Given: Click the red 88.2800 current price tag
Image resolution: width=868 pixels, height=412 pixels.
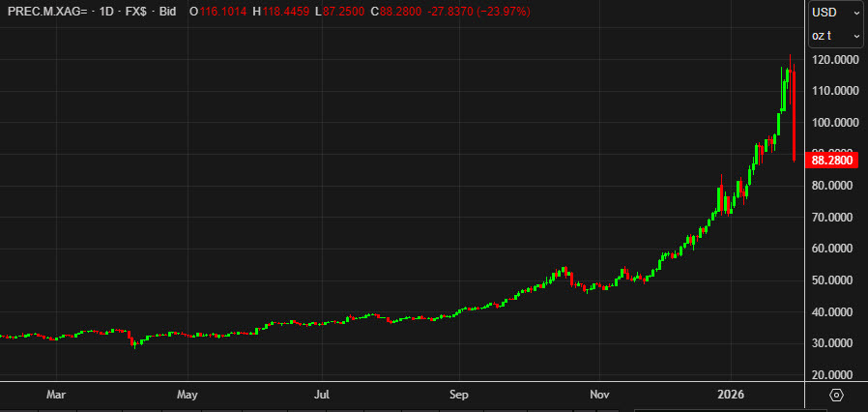Looking at the screenshot, I should 830,159.
